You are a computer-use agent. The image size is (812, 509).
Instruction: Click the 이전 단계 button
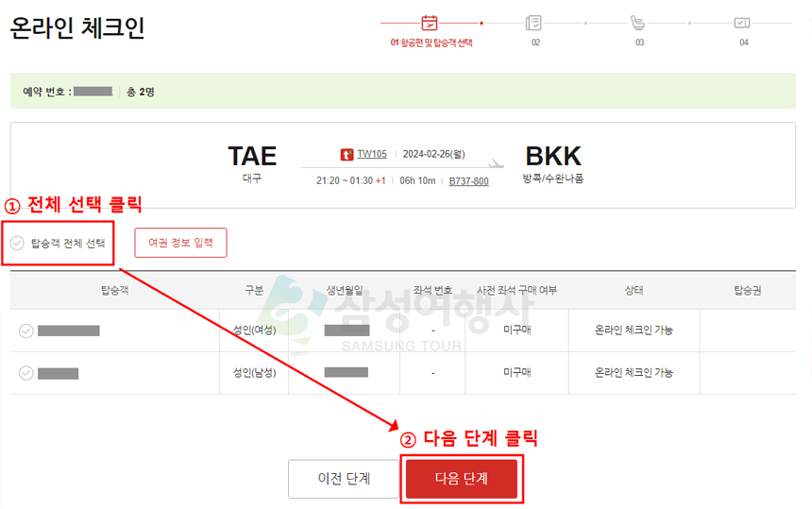click(344, 479)
